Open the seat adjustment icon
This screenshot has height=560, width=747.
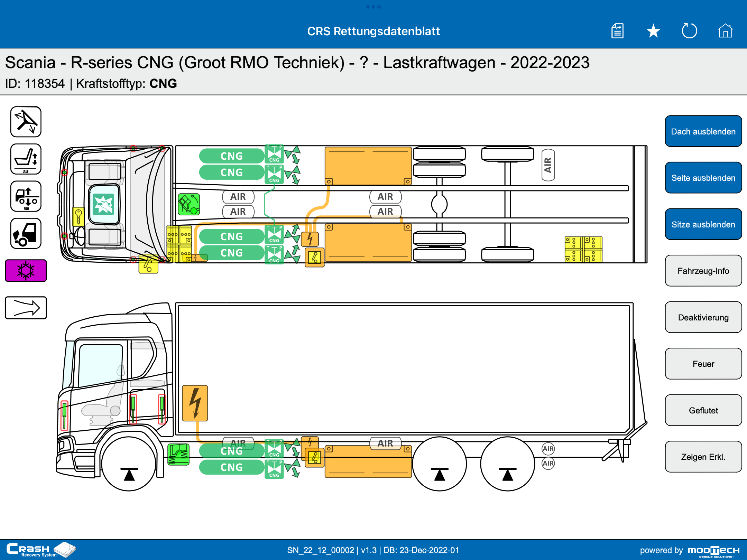point(26,159)
